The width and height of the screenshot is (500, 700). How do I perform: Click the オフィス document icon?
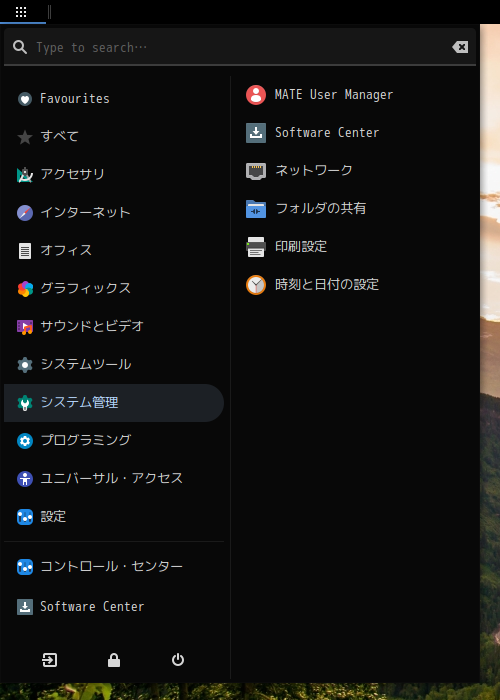tap(25, 250)
